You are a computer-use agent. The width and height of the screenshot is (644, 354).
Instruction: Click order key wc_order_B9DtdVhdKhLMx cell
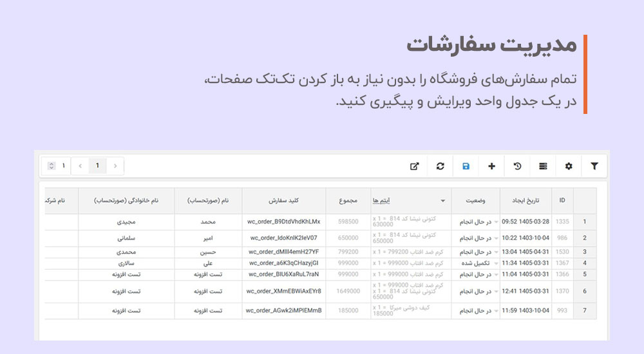(x=284, y=222)
